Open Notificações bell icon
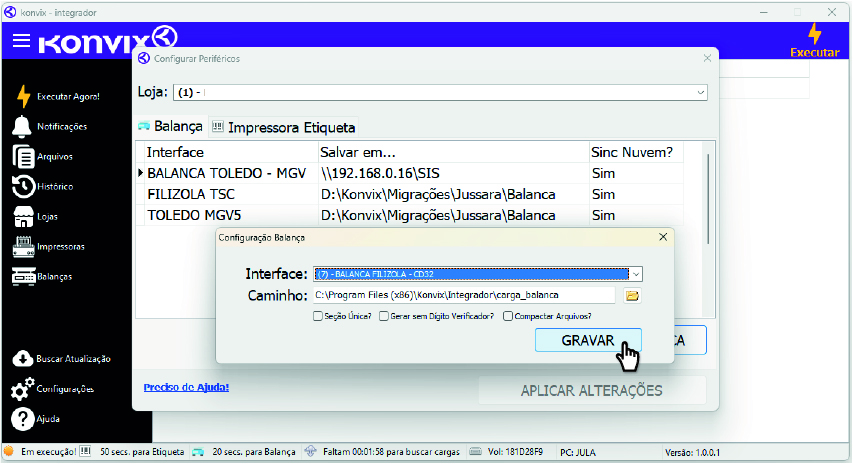Viewport: 853px width, 465px height. click(x=22, y=126)
